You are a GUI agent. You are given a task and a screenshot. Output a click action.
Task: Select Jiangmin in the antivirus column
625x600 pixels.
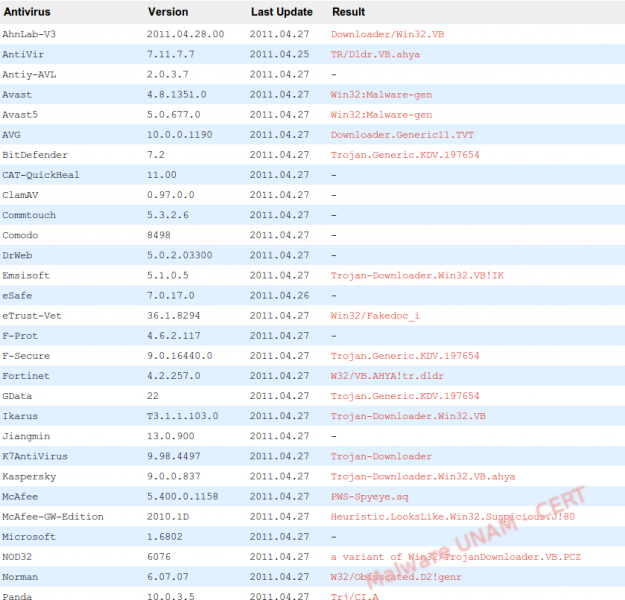26,436
